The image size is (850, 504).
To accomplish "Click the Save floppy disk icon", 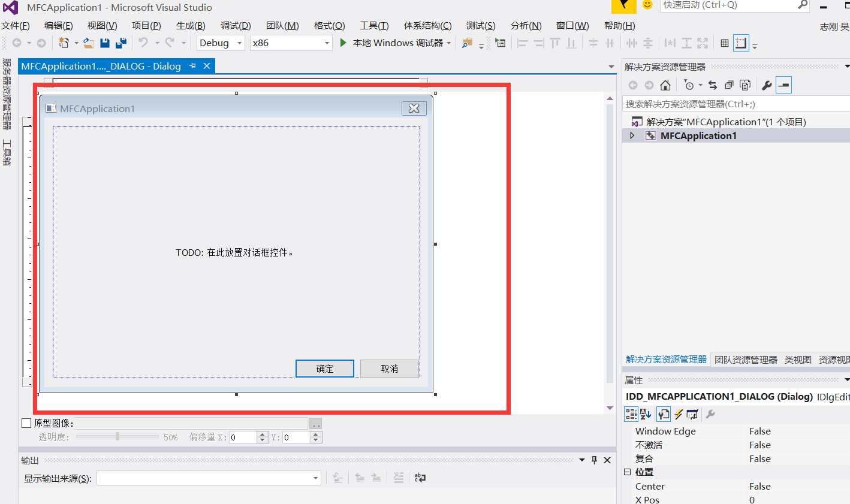I will (x=105, y=43).
